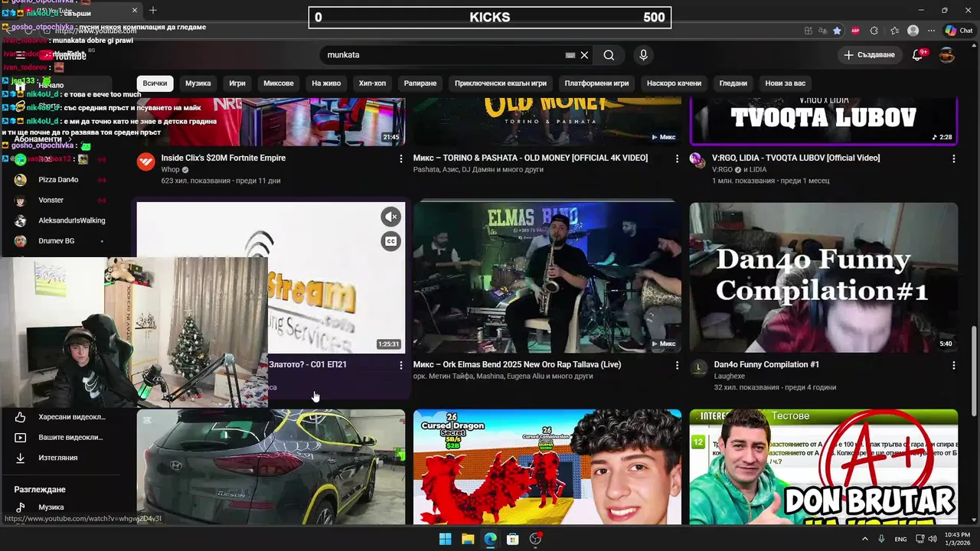The height and width of the screenshot is (551, 980).
Task: Open the ABP Adblock Plus extension
Action: coord(855,31)
